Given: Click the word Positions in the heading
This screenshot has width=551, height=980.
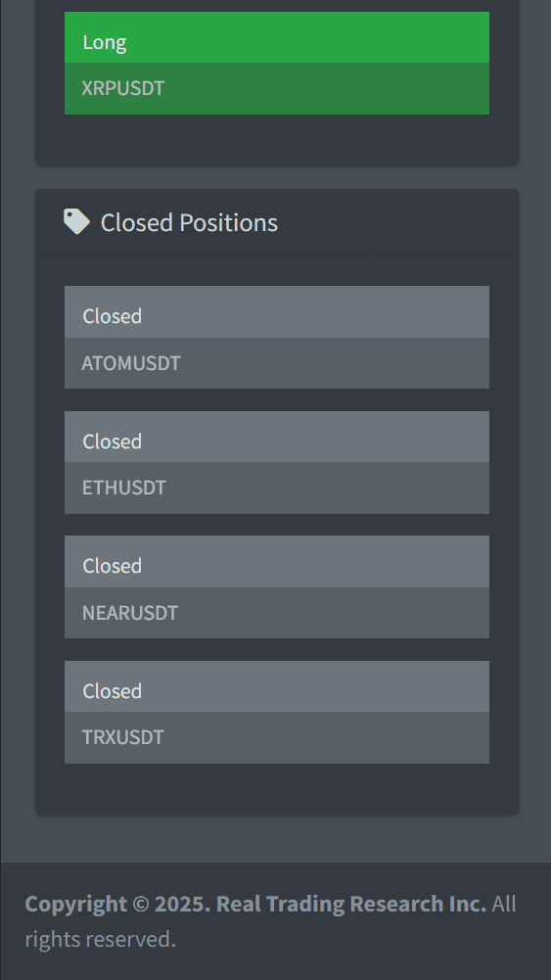Looking at the screenshot, I should coord(228,222).
